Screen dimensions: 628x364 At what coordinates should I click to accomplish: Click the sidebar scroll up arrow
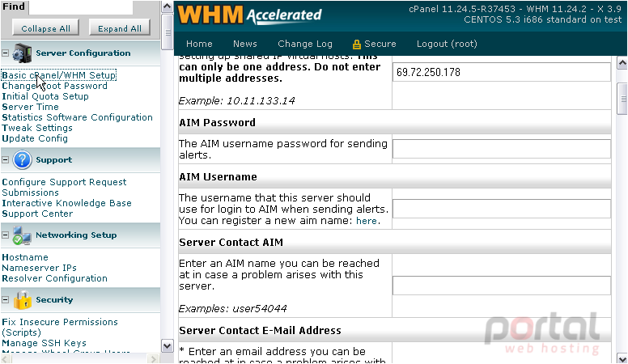click(x=167, y=6)
